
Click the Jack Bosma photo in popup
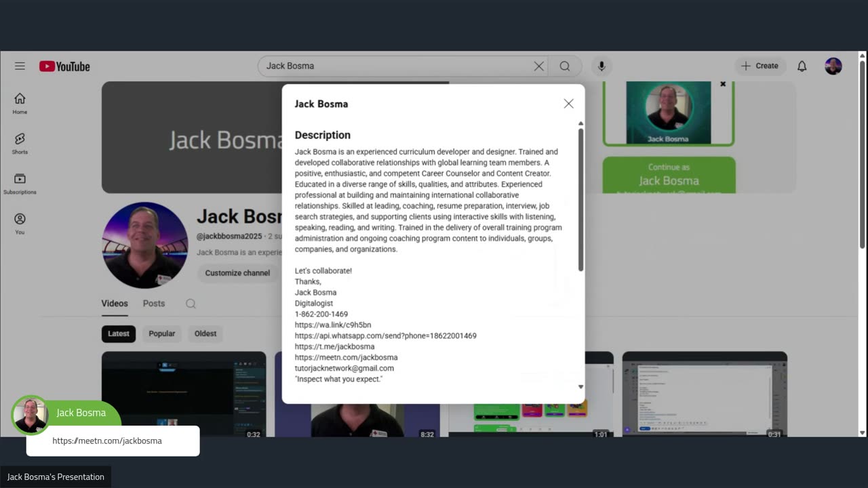pyautogui.click(x=668, y=113)
